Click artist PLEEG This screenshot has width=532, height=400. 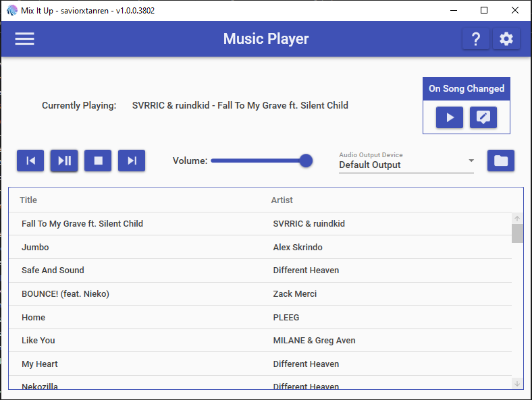(x=286, y=317)
